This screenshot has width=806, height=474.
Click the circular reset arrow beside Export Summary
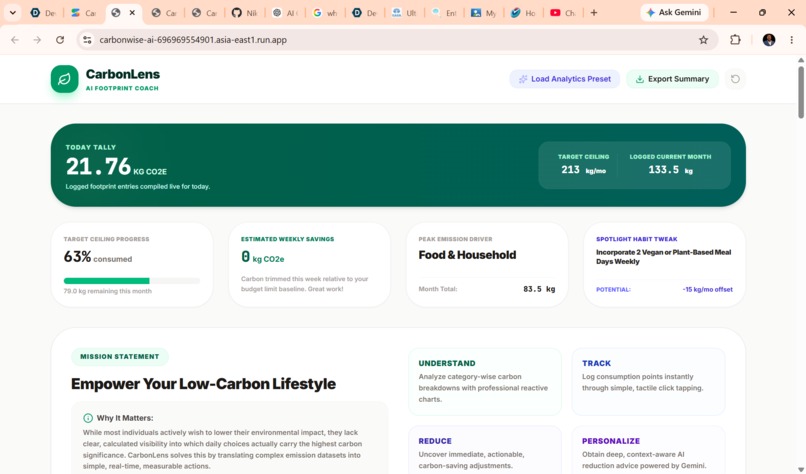point(736,79)
